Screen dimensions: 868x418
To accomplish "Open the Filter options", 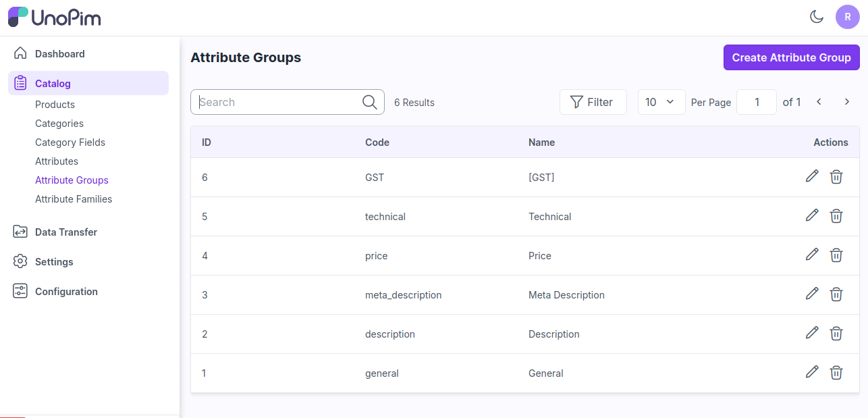I will tap(593, 102).
